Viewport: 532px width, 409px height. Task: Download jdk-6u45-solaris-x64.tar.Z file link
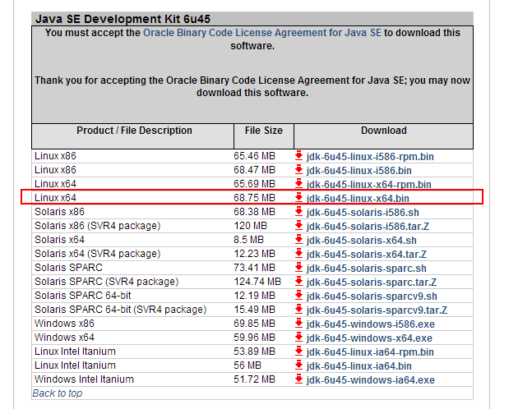(x=367, y=254)
